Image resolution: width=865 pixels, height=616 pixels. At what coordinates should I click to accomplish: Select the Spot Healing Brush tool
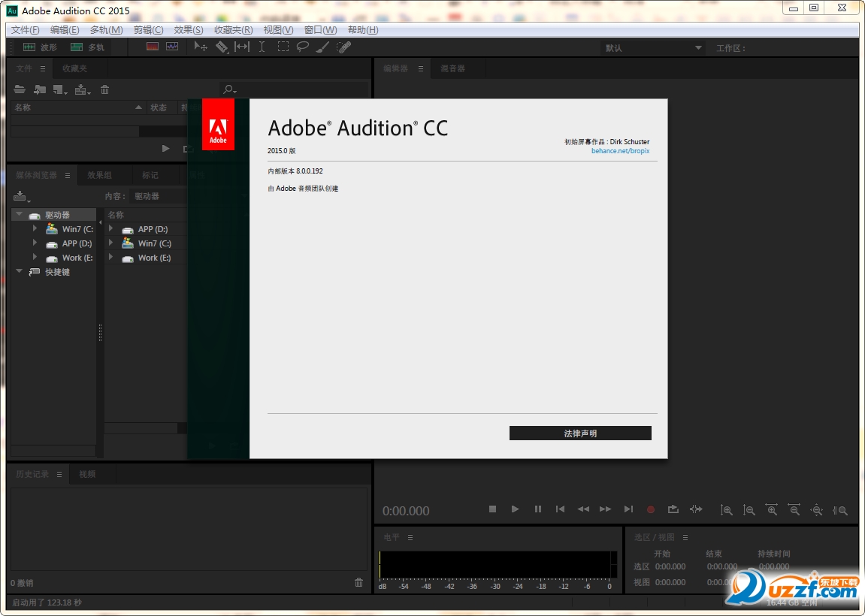[x=343, y=47]
